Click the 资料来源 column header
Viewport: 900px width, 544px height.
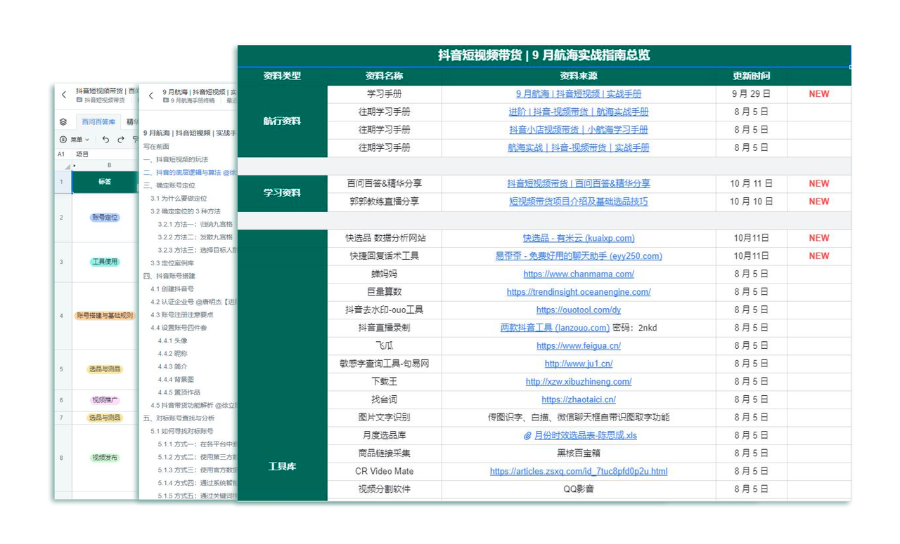tap(579, 76)
